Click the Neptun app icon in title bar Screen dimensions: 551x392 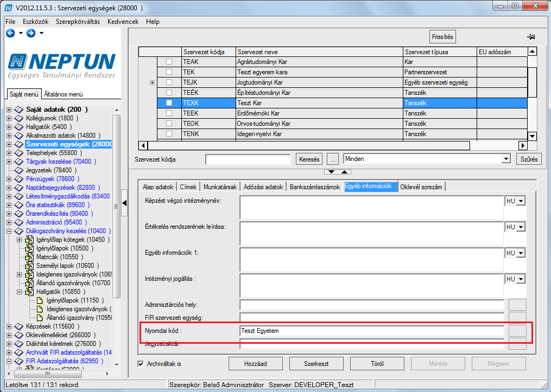9,8
